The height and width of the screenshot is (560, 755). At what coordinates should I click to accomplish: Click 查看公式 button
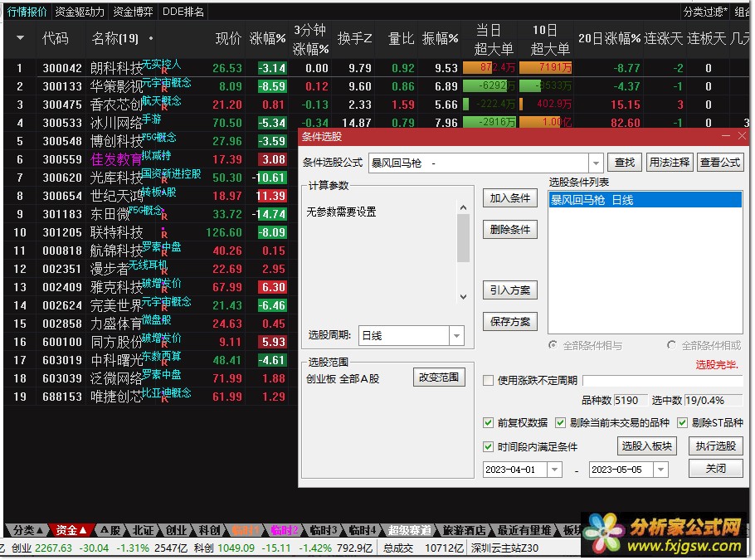720,163
